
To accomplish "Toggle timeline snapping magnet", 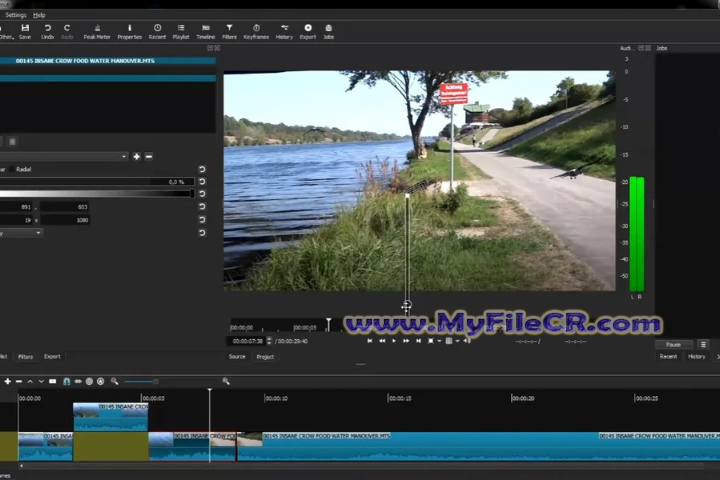I will coord(66,381).
